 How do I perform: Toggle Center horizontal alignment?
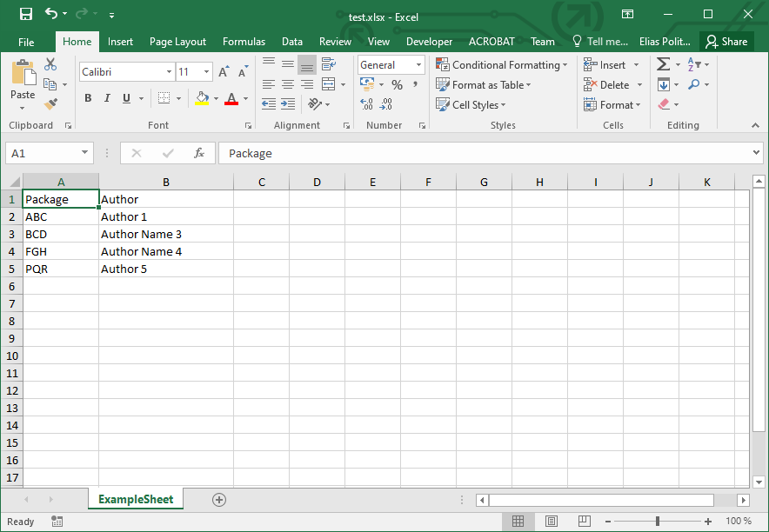[288, 84]
